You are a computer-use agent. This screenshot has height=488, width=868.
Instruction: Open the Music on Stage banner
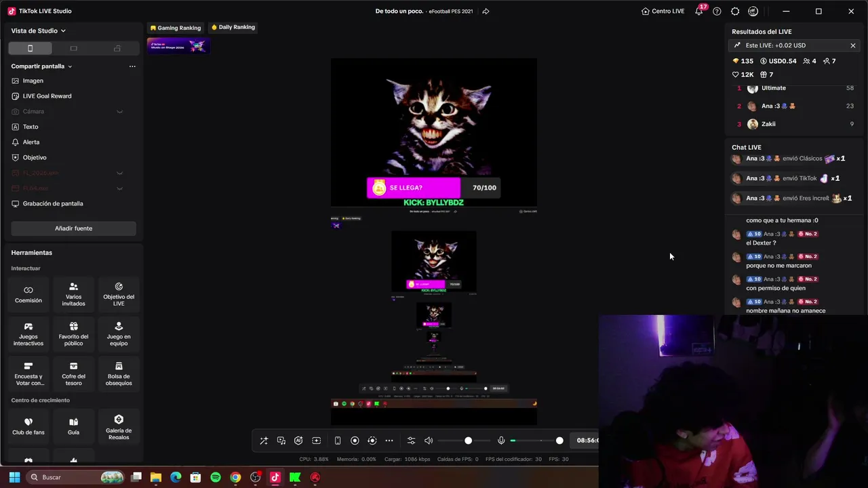178,45
